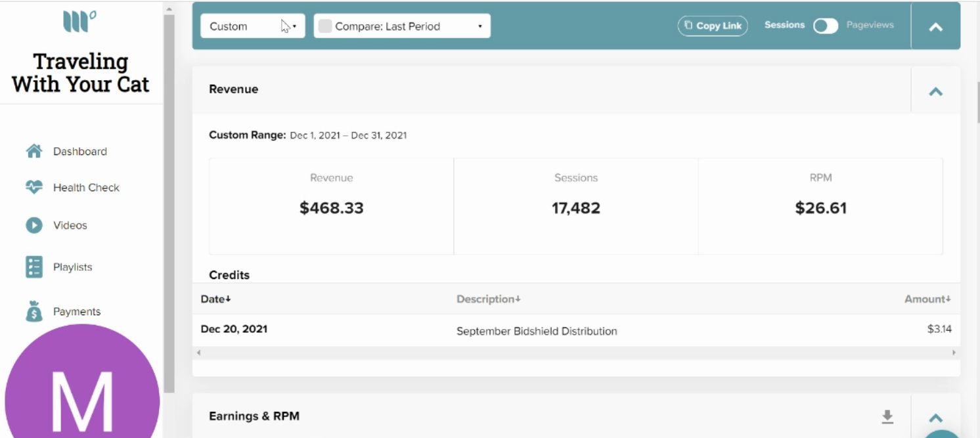
Task: Click the Revenue section heading
Action: (x=234, y=89)
